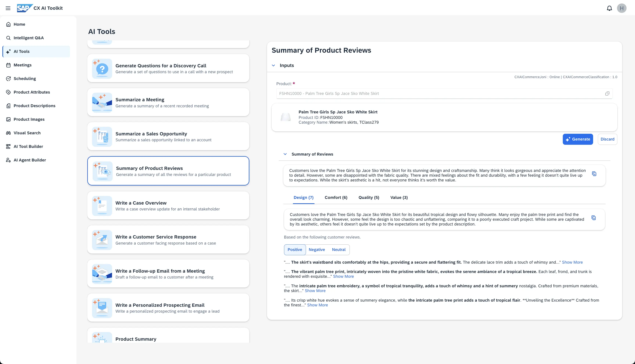The height and width of the screenshot is (364, 635).
Task: Switch to the Comfort (6) tab
Action: (x=336, y=197)
